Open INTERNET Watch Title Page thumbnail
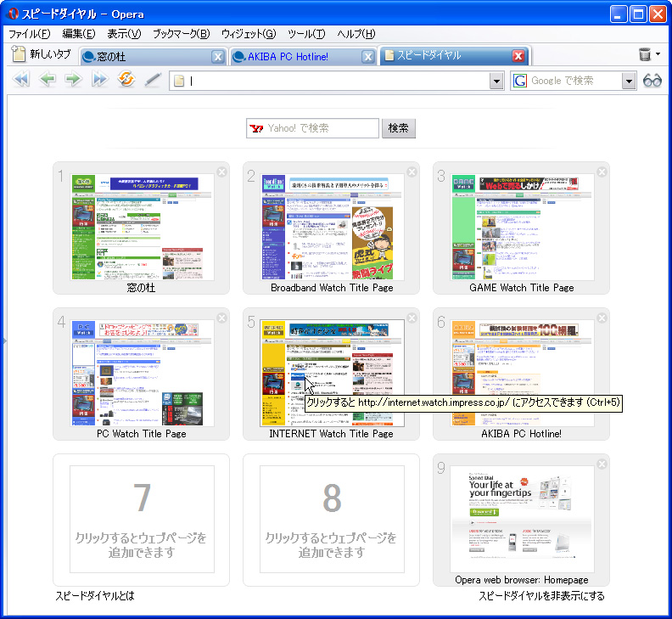This screenshot has height=619, width=672. point(332,373)
